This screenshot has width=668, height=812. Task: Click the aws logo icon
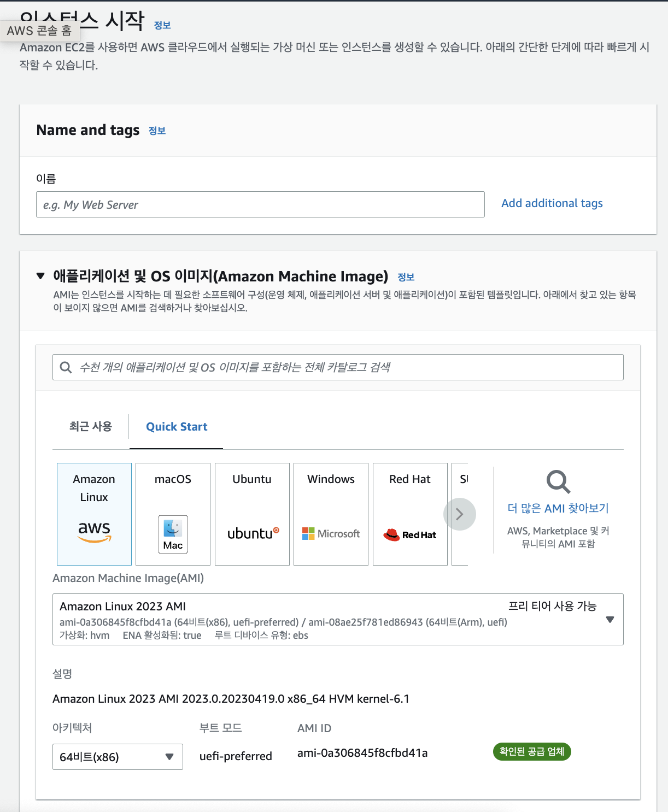94,531
